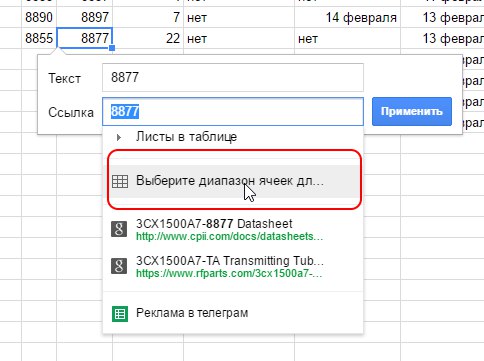Select cell containing 8890
This screenshot has width=484, height=361.
39,17
